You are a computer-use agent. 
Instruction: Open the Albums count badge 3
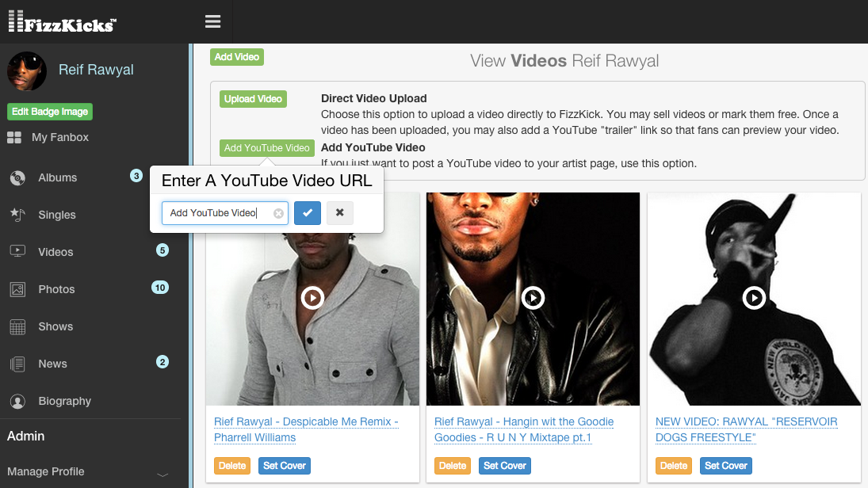(136, 176)
